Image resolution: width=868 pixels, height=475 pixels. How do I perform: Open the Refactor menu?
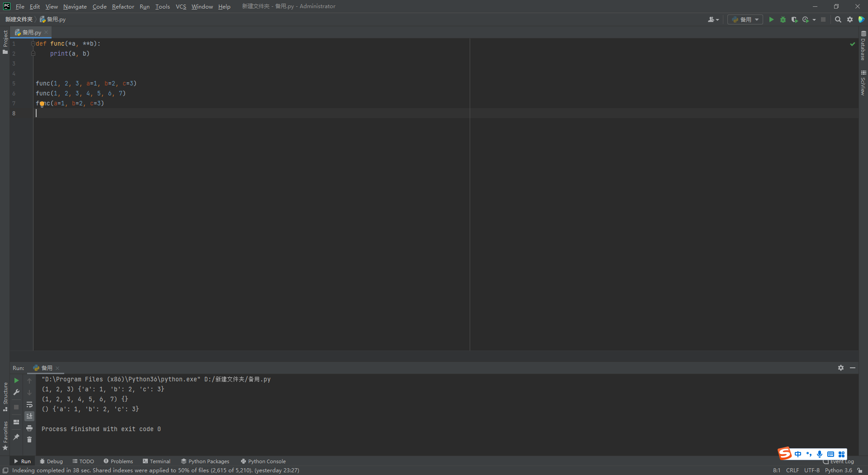coord(123,6)
